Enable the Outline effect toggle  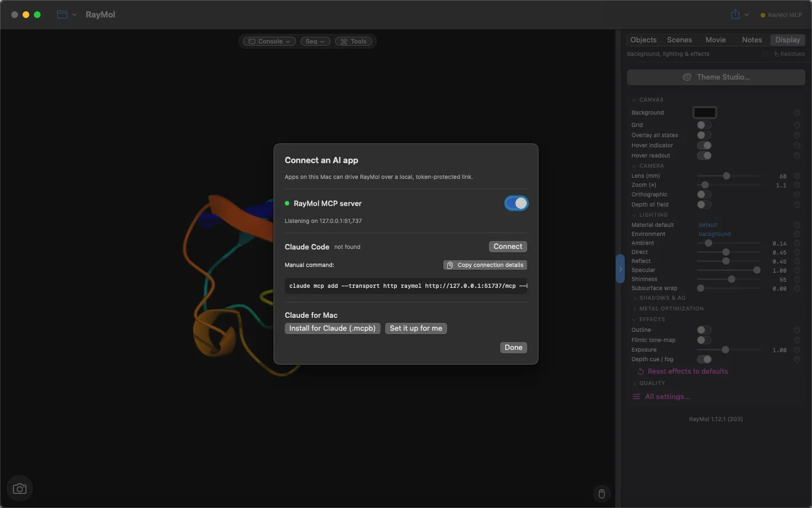(704, 330)
